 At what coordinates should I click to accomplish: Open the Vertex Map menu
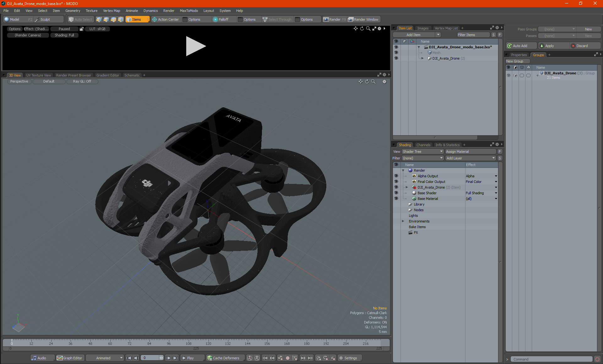111,11
